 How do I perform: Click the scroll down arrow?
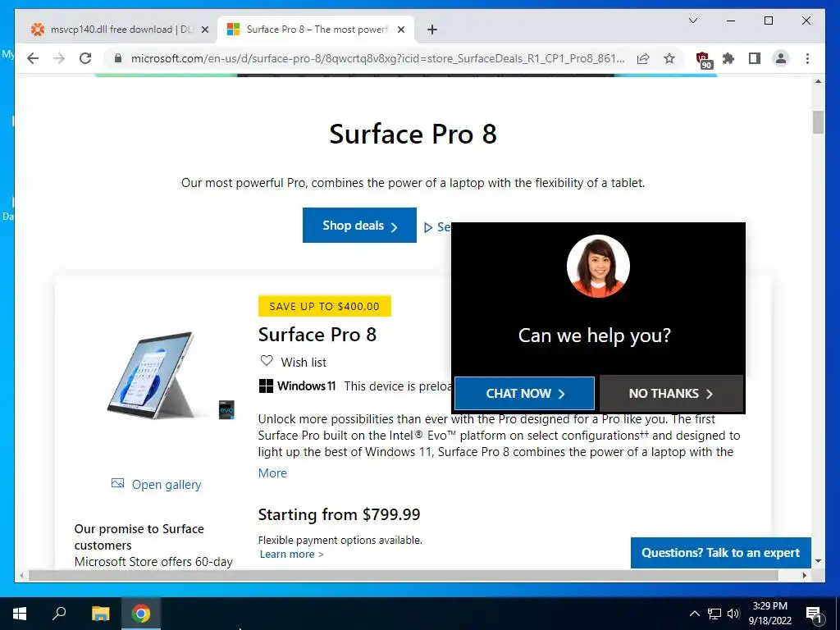(818, 561)
